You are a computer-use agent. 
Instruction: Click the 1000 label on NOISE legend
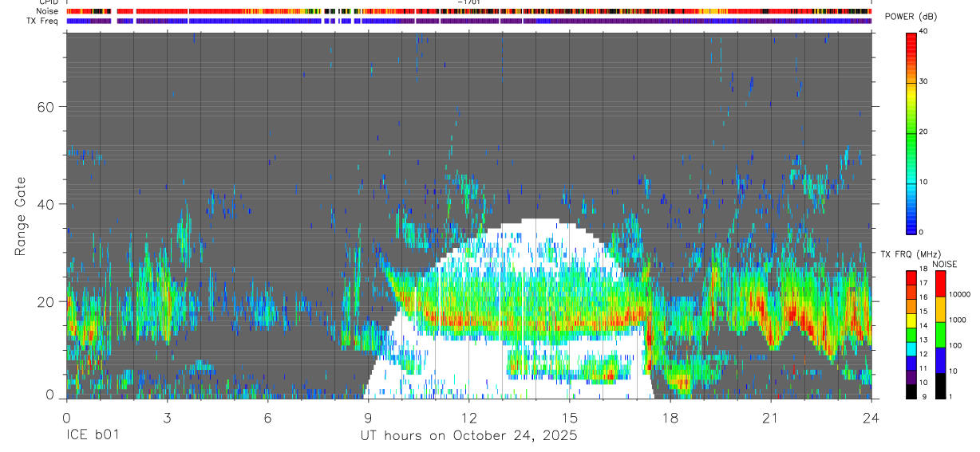[x=957, y=320]
